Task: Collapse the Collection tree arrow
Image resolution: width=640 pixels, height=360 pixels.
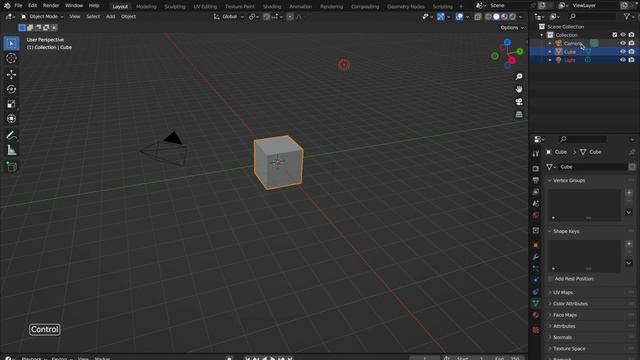Action: (x=542, y=35)
